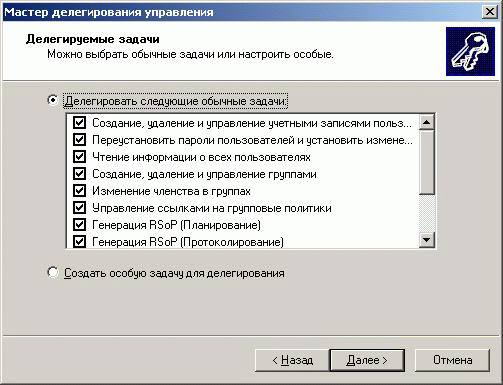The image size is (503, 385).
Task: Uncheck manage group policy links task
Action: (x=79, y=208)
